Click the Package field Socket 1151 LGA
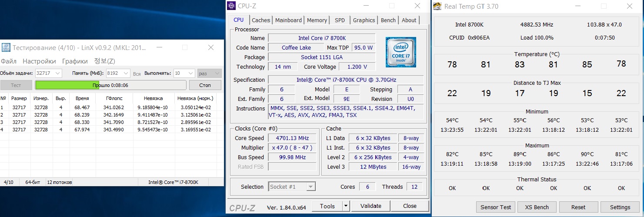Screen dimensions: 644x217 pos(322,57)
